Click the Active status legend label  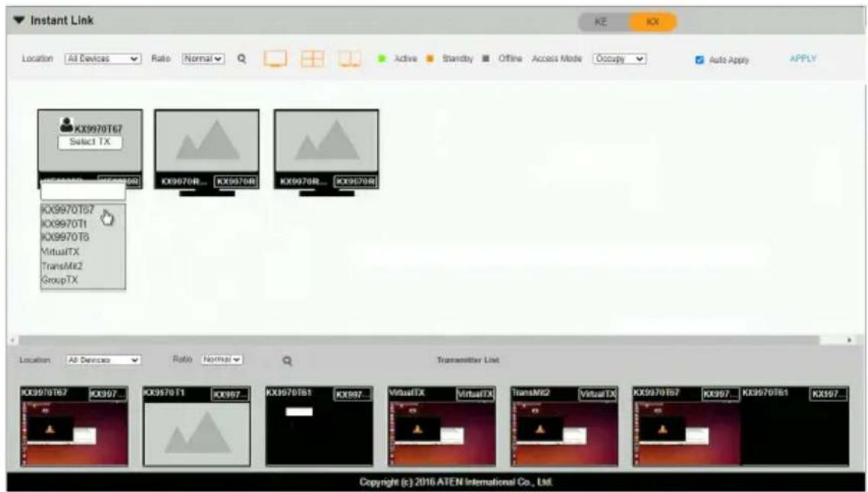[x=406, y=59]
